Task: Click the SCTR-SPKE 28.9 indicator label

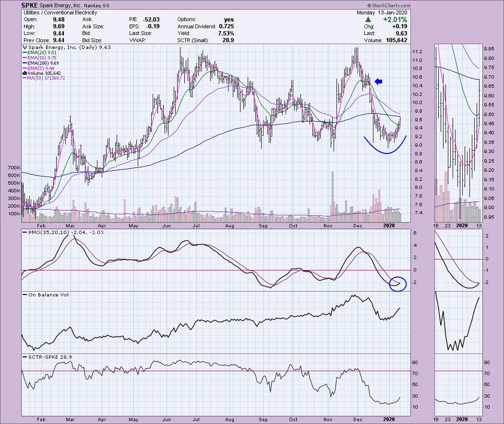Action: pyautogui.click(x=50, y=357)
